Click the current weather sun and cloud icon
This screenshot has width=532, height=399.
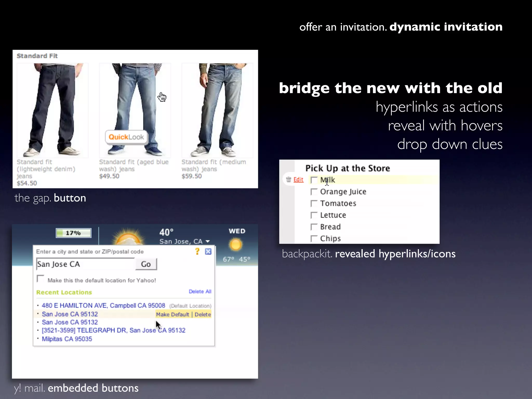point(128,237)
